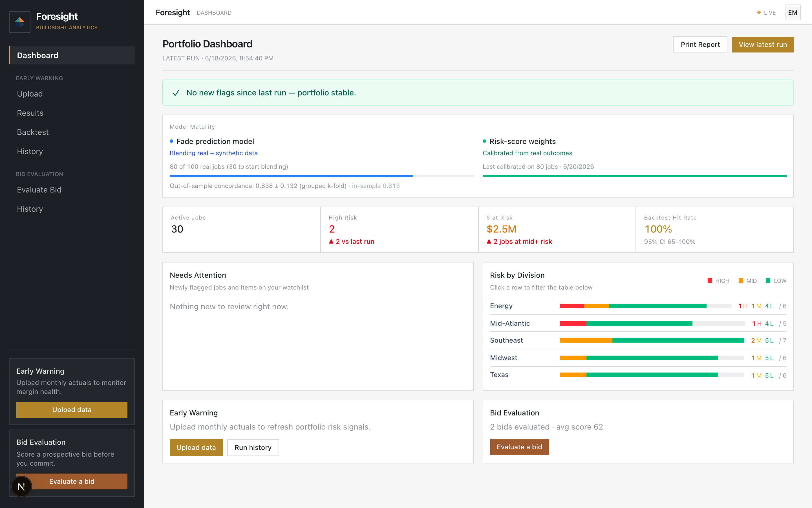Open Results in sidebar
The image size is (812, 508).
pos(30,113)
